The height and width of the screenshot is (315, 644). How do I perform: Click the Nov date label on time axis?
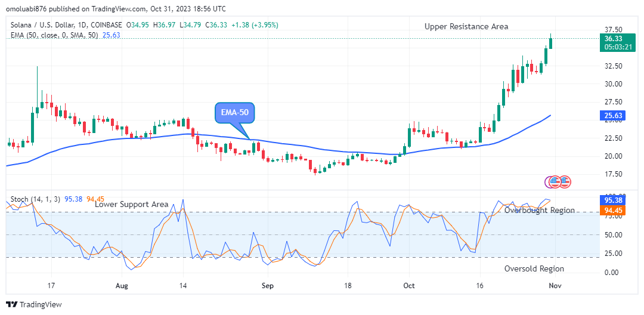tap(555, 285)
